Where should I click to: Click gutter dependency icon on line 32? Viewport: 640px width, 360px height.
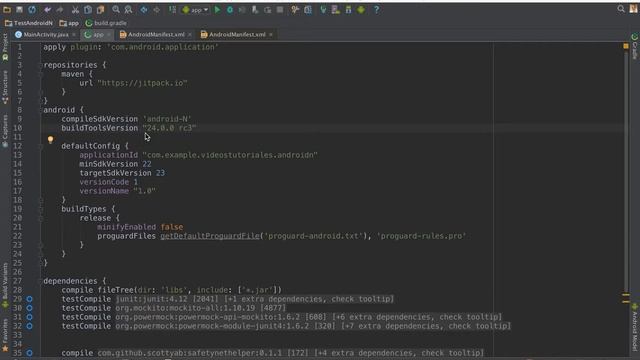pos(29,326)
